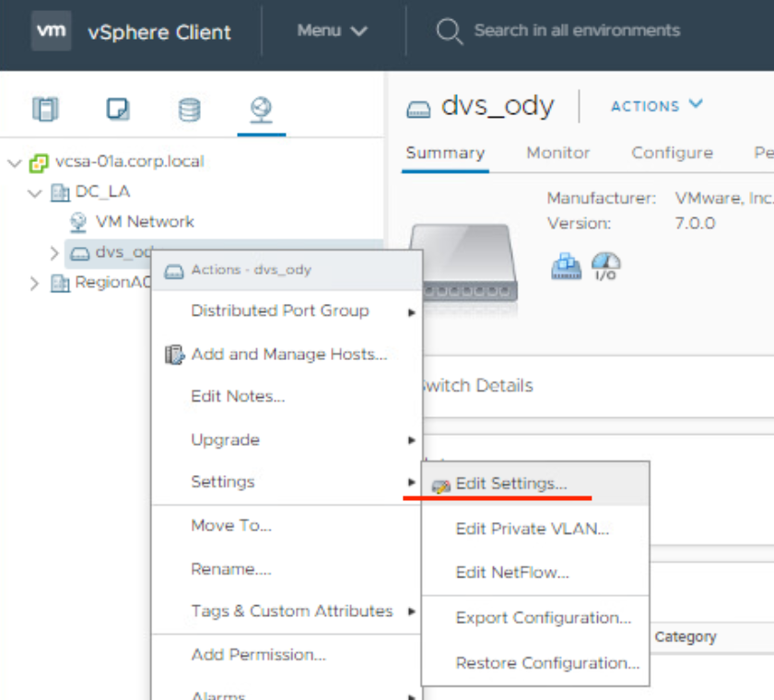Open the Hosts and Clusters view icon
This screenshot has height=700, width=774.
(x=45, y=109)
